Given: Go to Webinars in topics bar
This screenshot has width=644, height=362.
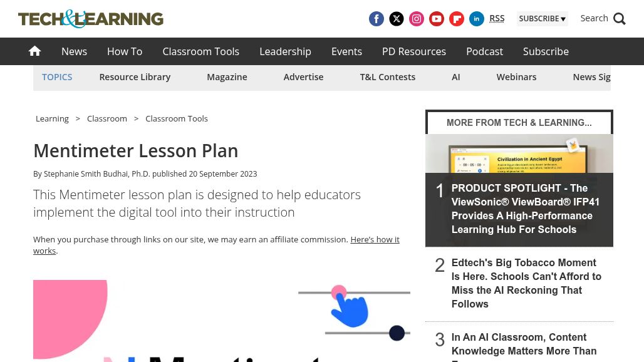Looking at the screenshot, I should [x=516, y=77].
